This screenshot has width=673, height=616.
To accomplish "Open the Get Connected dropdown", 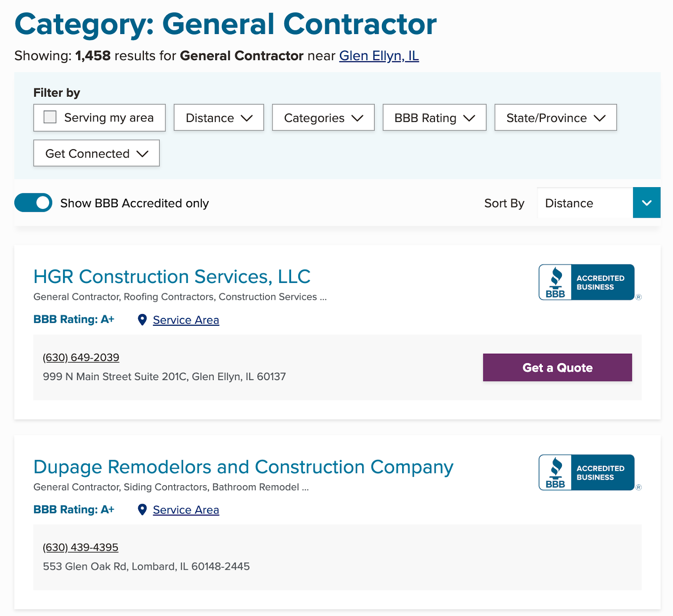I will pos(96,153).
